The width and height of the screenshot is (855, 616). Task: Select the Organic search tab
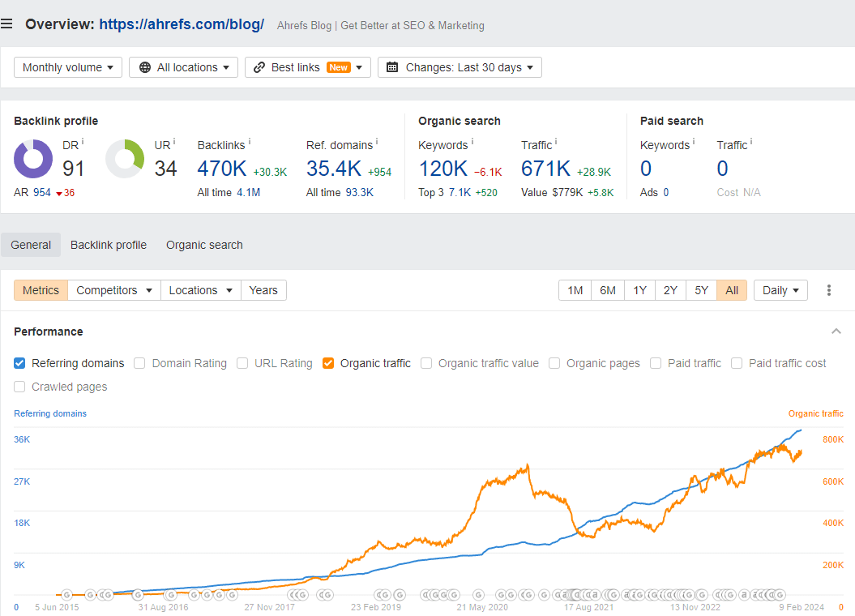(204, 244)
